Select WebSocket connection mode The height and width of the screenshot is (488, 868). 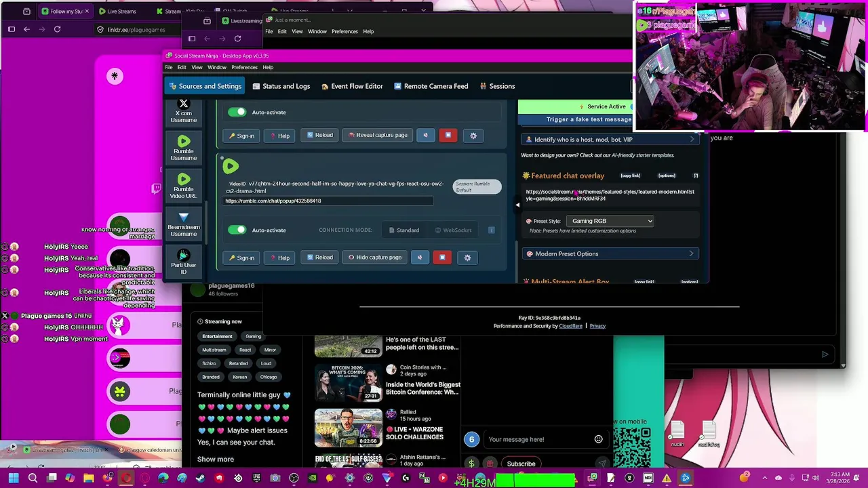point(453,230)
